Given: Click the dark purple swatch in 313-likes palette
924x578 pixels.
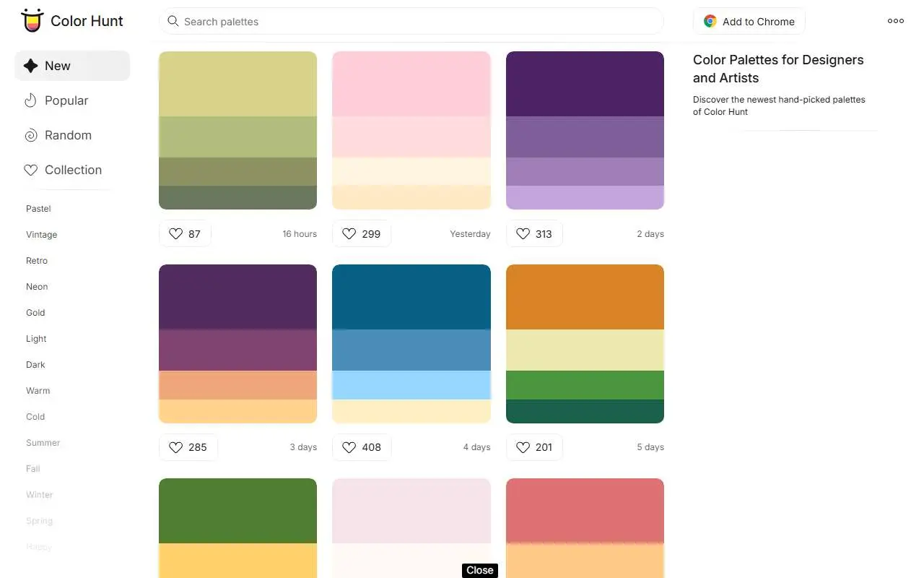Looking at the screenshot, I should tap(585, 84).
